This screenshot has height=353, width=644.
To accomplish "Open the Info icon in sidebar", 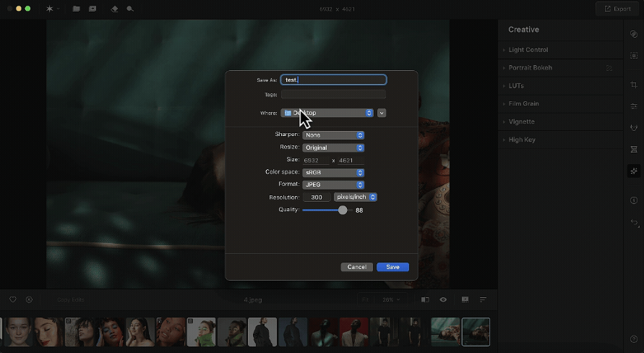I will [634, 200].
